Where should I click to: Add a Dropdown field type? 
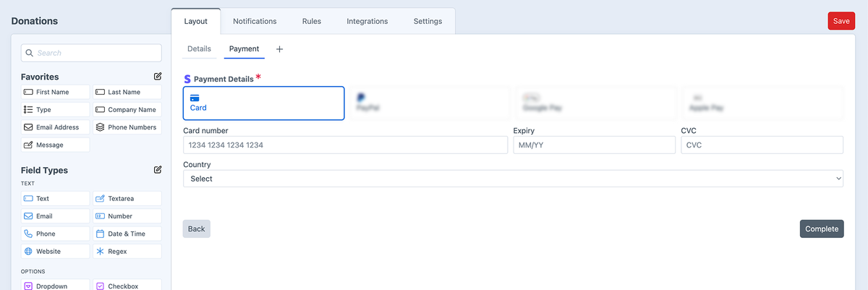pyautogui.click(x=56, y=286)
